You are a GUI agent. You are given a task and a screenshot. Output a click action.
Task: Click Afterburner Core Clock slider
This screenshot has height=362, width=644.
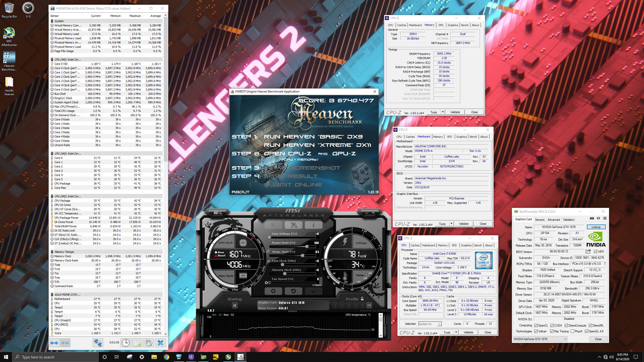pyautogui.click(x=292, y=264)
